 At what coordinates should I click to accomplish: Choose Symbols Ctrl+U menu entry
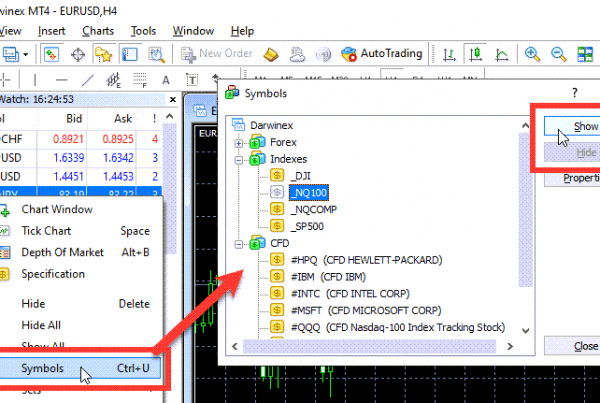80,368
